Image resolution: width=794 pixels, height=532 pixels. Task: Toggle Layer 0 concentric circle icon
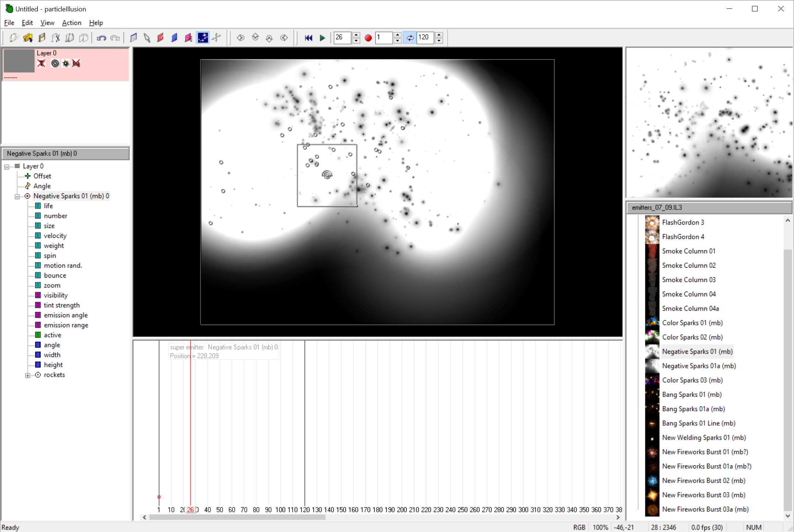[x=55, y=63]
